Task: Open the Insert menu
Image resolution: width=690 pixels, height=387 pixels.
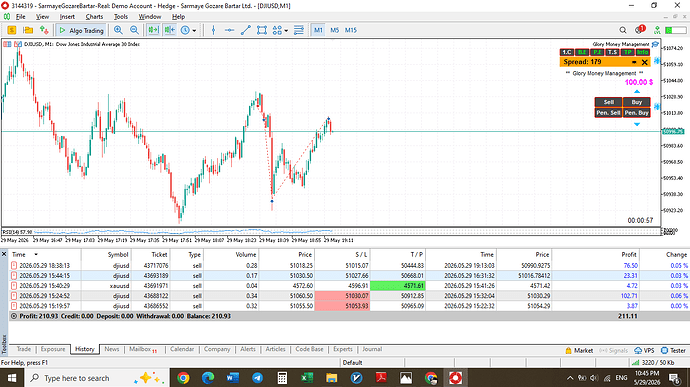Action: click(x=67, y=17)
